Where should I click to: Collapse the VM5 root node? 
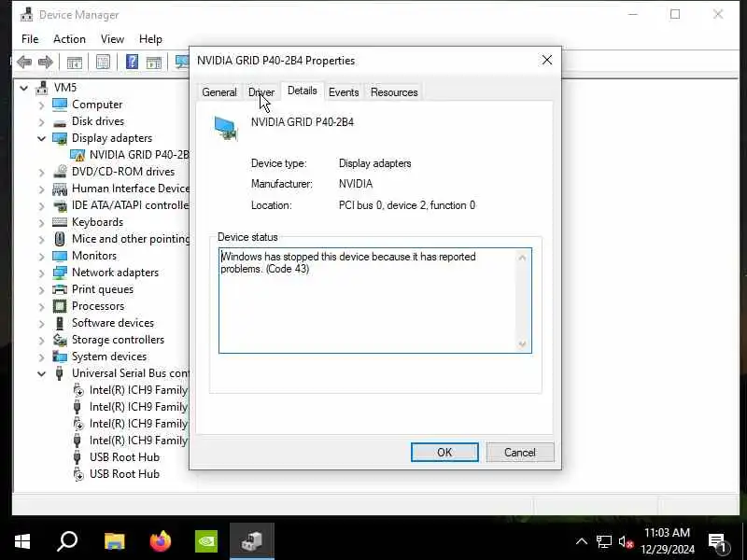click(x=24, y=88)
